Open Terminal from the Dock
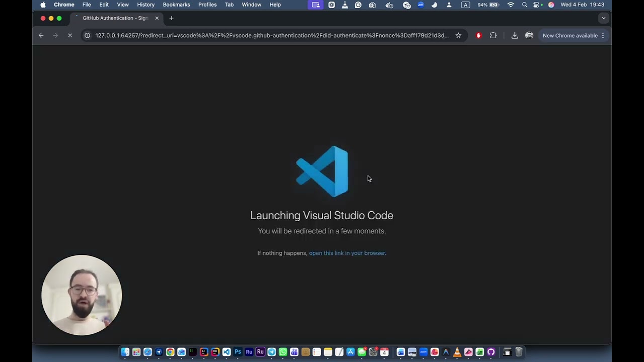The width and height of the screenshot is (644, 362). tap(193, 352)
